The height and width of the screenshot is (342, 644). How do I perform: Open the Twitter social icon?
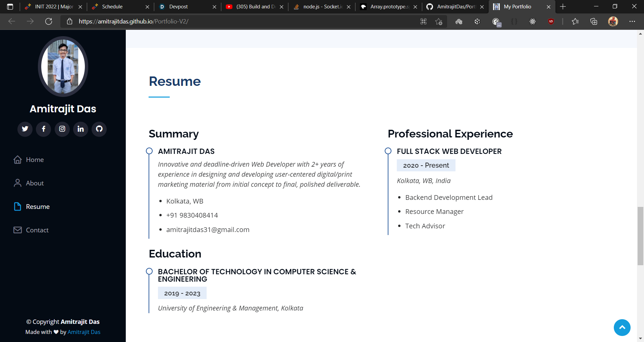(x=25, y=129)
